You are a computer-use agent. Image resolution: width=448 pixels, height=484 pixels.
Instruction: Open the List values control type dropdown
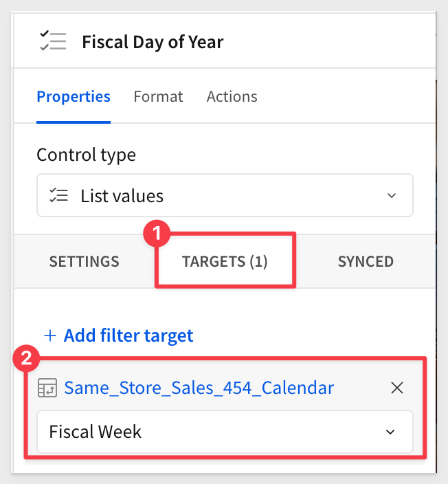click(x=225, y=196)
